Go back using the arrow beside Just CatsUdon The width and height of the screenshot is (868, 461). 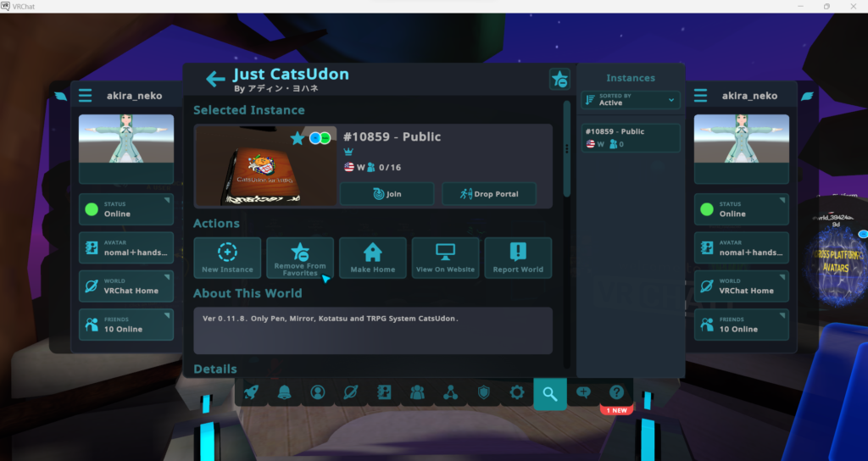[x=215, y=79]
